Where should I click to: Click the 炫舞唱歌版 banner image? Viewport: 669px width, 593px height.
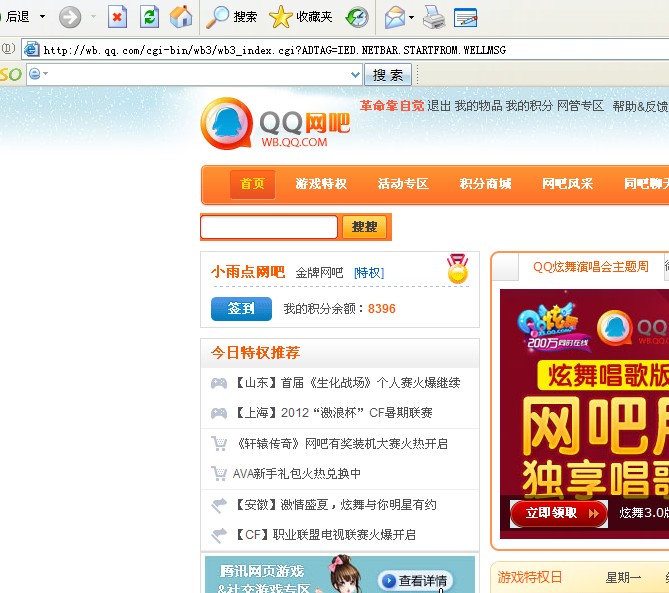click(x=585, y=414)
